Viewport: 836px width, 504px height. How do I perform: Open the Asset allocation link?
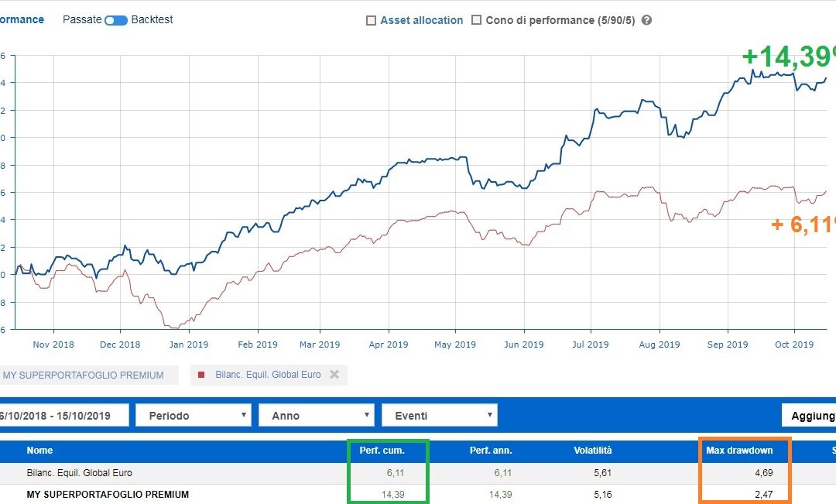tap(421, 21)
